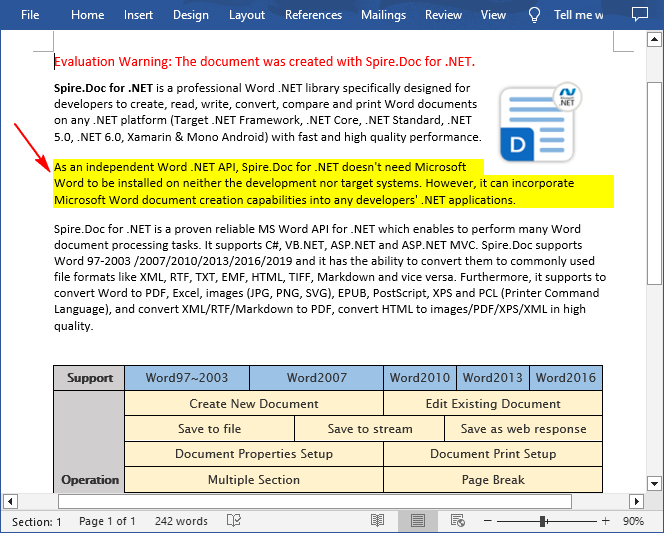Click the Page Break table cell

point(493,480)
